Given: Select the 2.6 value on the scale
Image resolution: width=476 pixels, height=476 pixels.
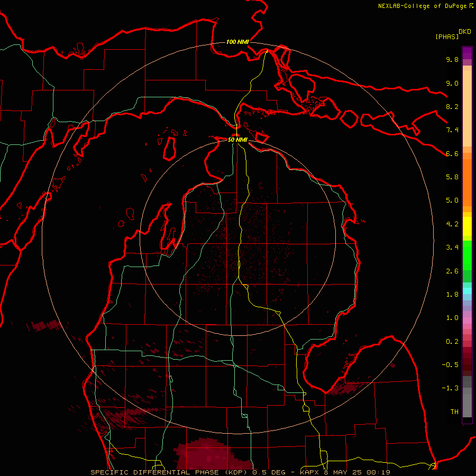Looking at the screenshot, I should (452, 271).
